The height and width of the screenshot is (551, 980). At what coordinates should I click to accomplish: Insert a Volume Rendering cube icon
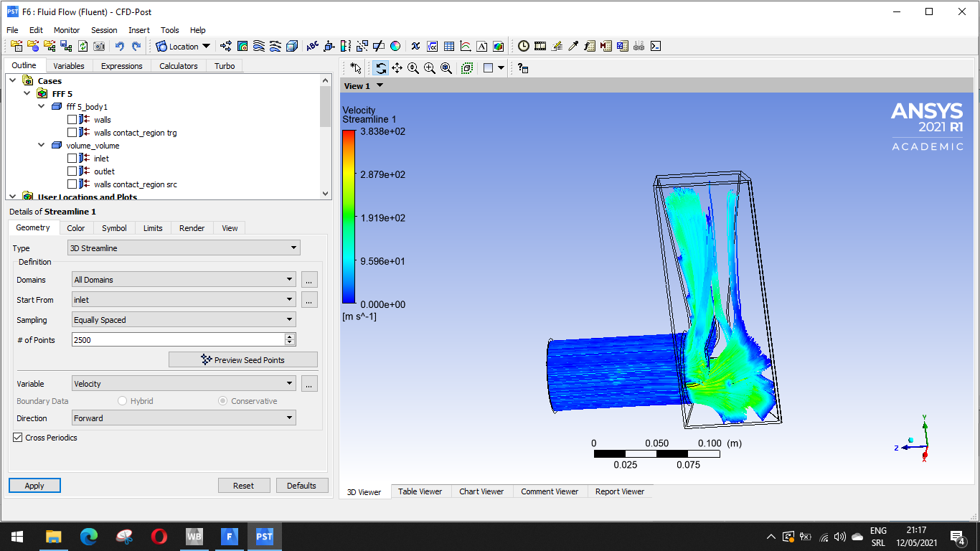click(x=292, y=46)
